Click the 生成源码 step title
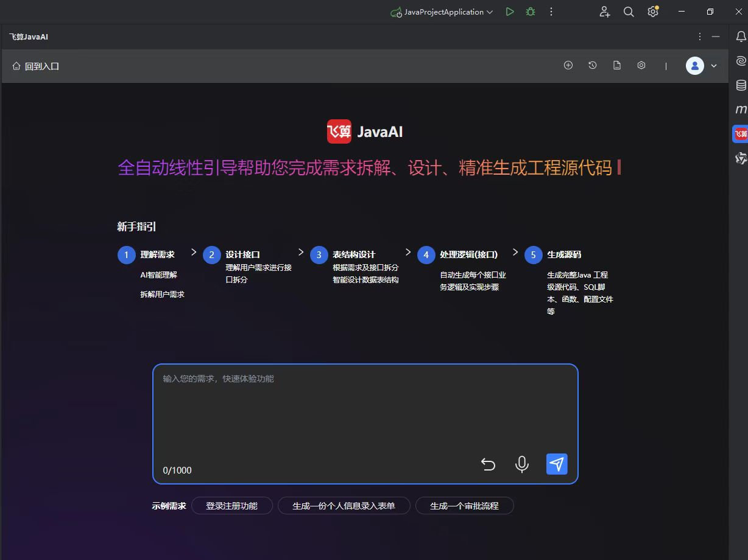748x560 pixels. coord(565,254)
